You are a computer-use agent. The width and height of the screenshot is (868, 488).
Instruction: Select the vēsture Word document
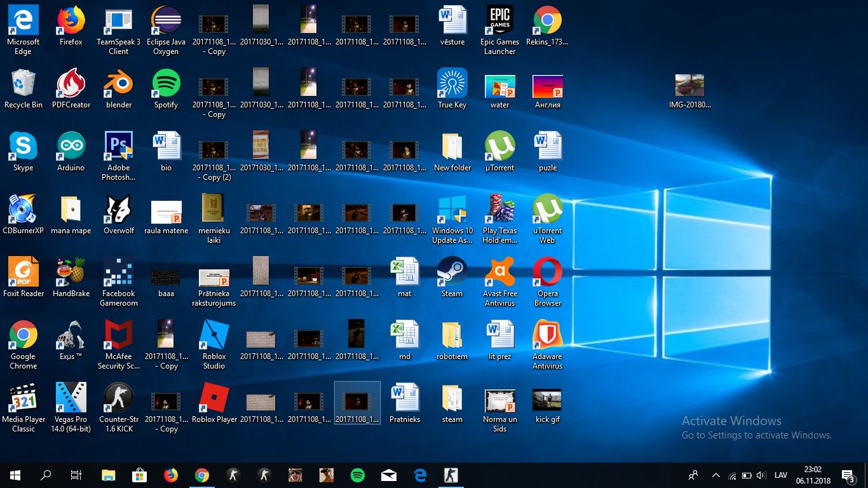[452, 25]
